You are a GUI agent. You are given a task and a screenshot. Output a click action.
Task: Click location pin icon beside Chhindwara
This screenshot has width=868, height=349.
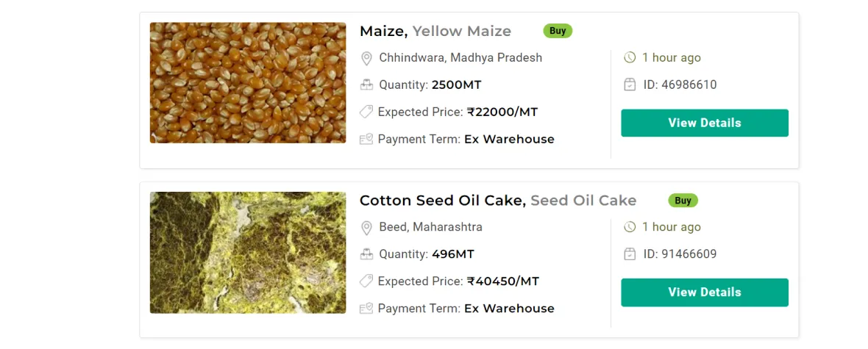click(366, 58)
